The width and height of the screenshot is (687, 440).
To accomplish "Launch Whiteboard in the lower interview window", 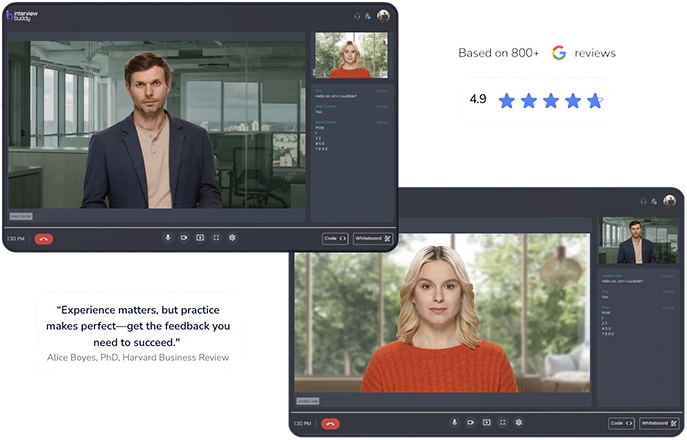I will [659, 423].
